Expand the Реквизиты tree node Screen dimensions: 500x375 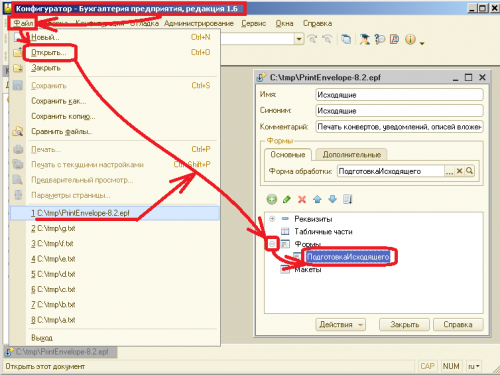pos(272,219)
